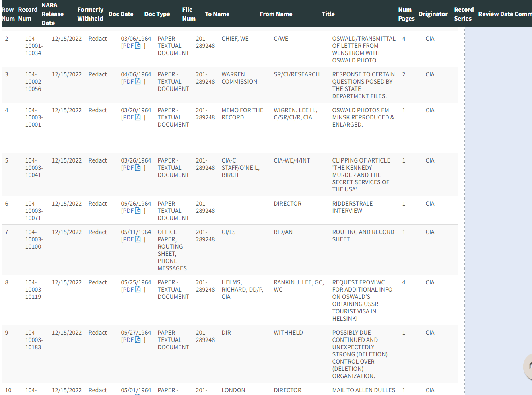Click From Name cell 'CIA-WE/4/INT'
Viewport: 532px width, 395px height.
[292, 160]
